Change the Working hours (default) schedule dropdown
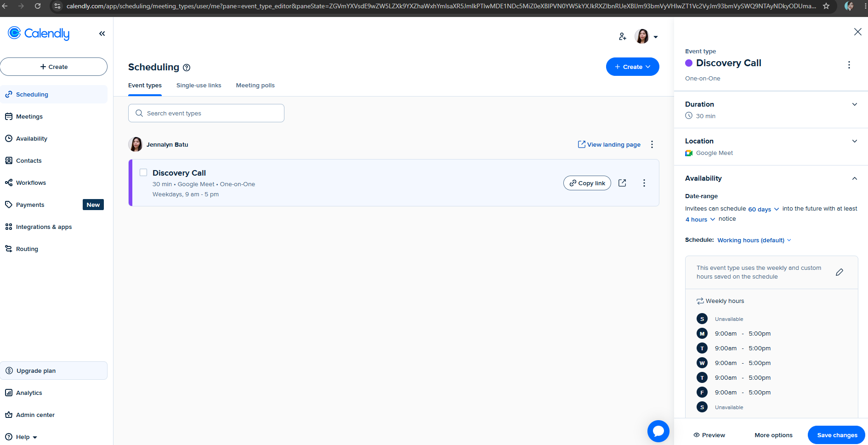The height and width of the screenshot is (445, 868). 754,240
